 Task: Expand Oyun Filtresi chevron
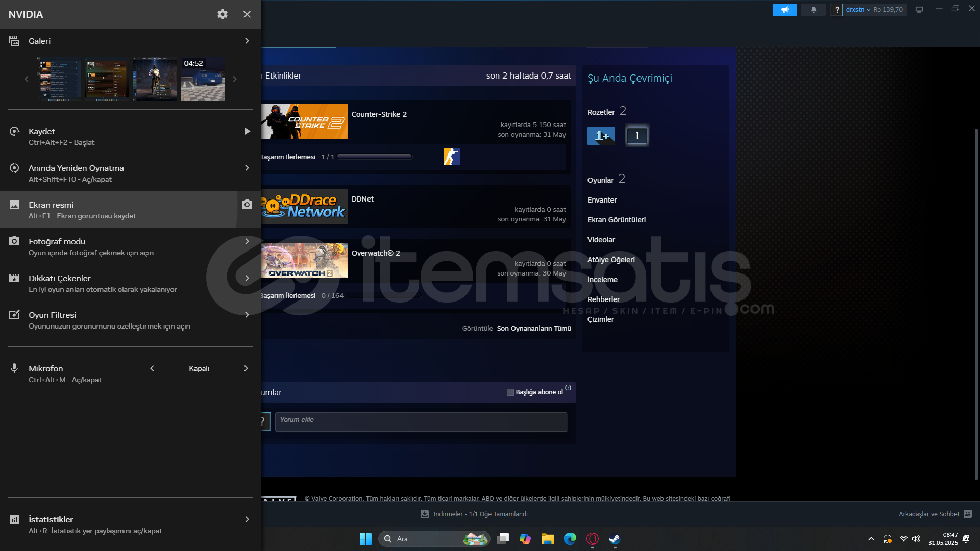tap(247, 315)
